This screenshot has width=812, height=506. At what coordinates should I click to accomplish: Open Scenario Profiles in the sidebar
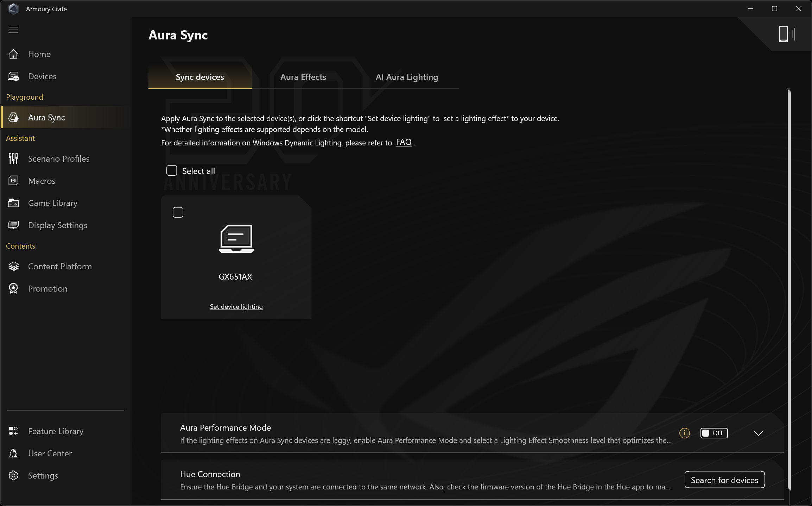(65, 158)
